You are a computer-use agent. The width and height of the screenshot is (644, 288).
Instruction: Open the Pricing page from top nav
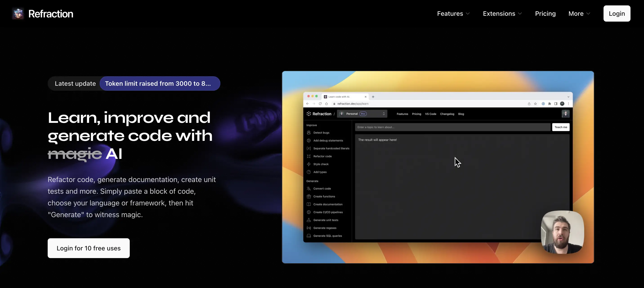[x=545, y=13]
